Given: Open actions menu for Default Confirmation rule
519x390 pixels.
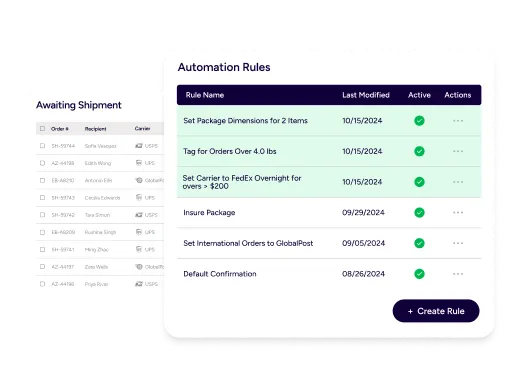Looking at the screenshot, I should tap(458, 274).
